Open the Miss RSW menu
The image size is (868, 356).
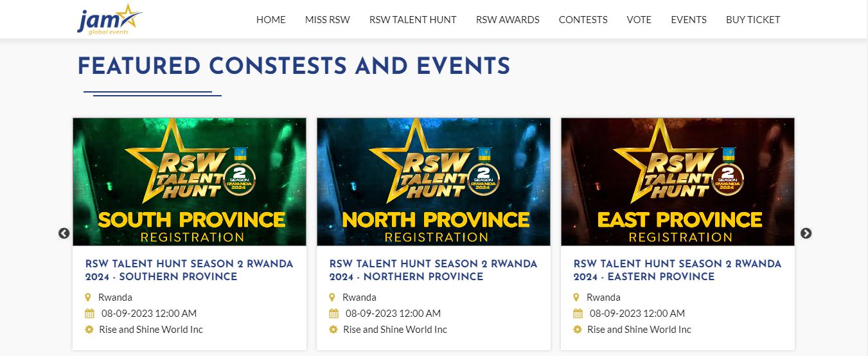coord(328,20)
